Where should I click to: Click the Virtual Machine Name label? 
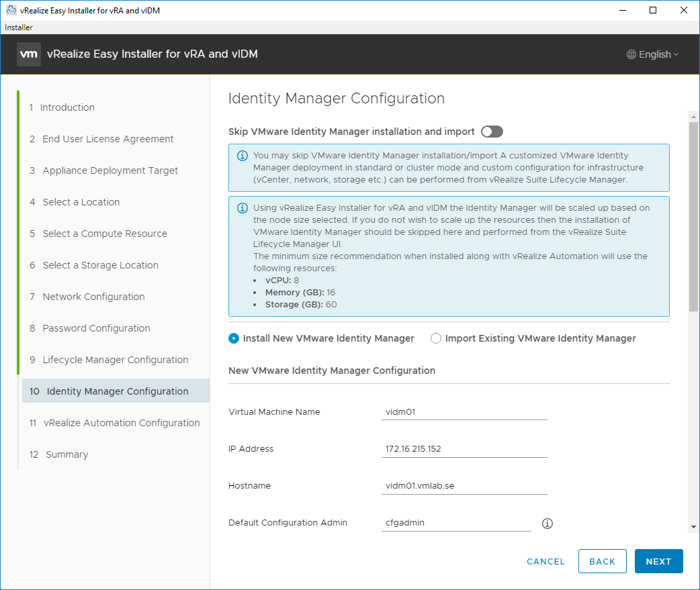pos(274,412)
